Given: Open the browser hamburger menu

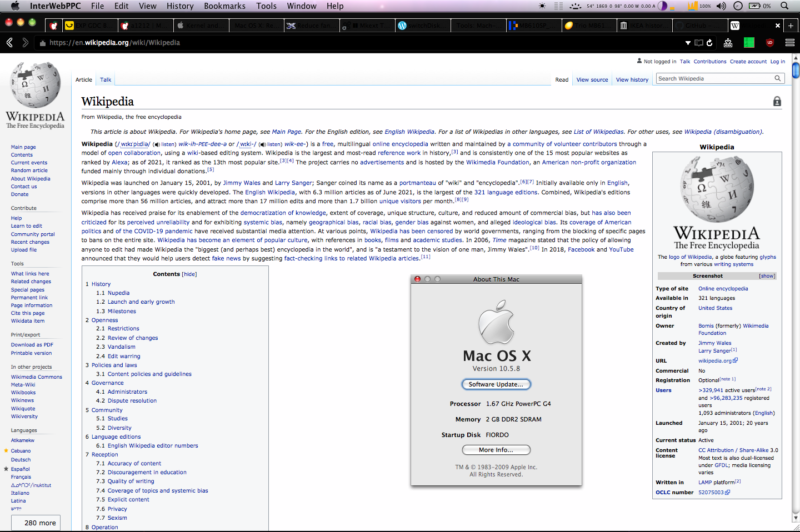Looking at the screenshot, I should (789, 43).
